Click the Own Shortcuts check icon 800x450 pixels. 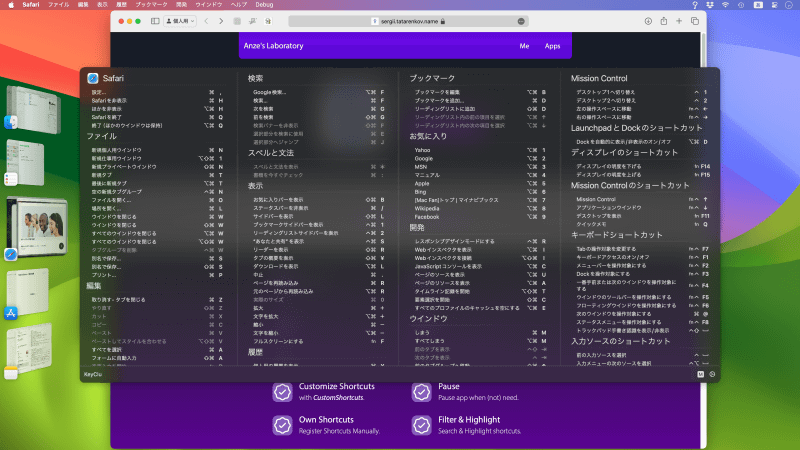pos(282,425)
